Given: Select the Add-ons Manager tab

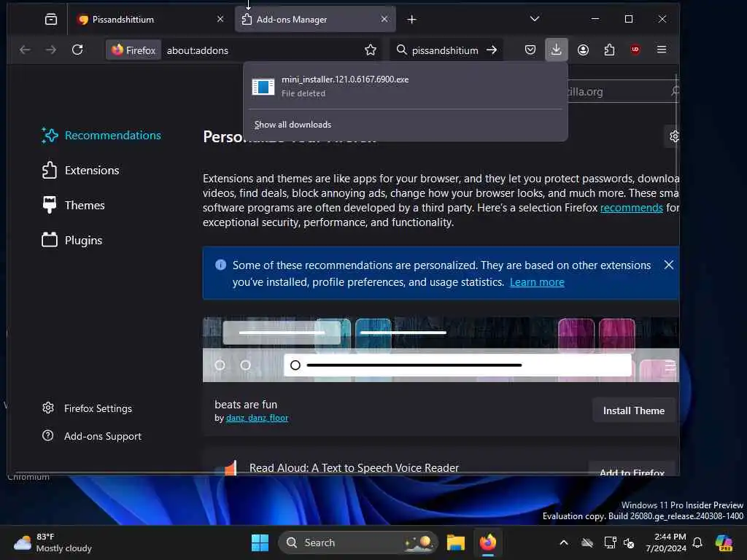Looking at the screenshot, I should coord(315,19).
